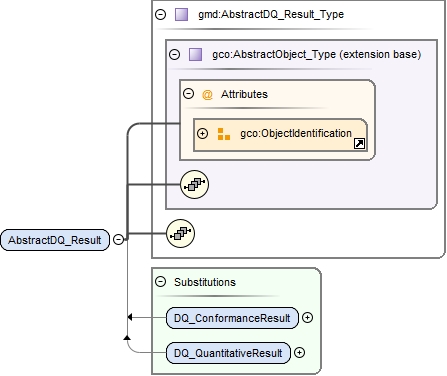Viewport: 447px width, 376px height.
Task: Click the gco:ObjectIdentification label
Action: [296, 133]
